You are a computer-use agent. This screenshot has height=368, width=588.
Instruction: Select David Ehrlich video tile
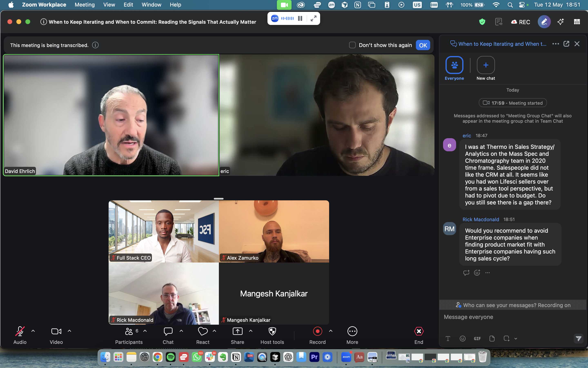click(111, 115)
